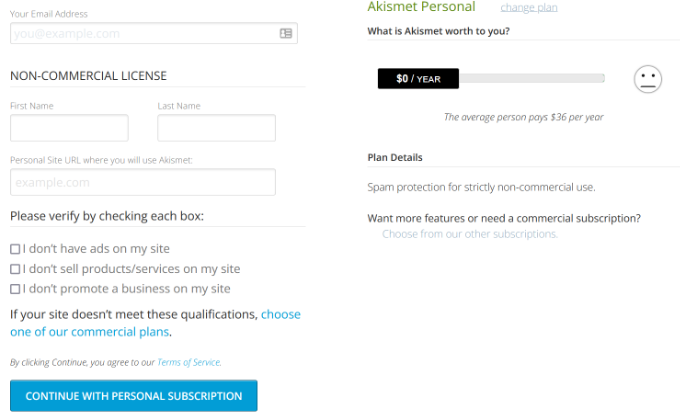The width and height of the screenshot is (680, 415).
Task: Click the "Plan Details" section heading
Action: point(395,157)
